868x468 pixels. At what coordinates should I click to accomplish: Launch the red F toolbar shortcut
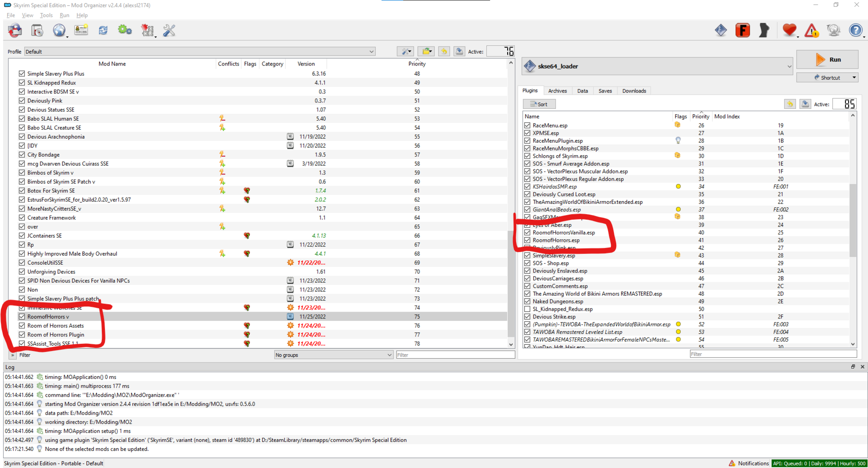(742, 30)
